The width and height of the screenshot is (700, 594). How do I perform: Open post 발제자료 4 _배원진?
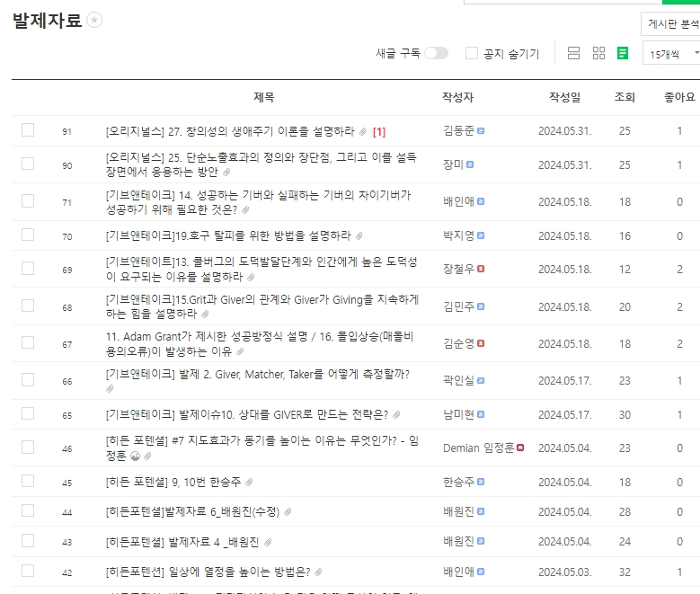[182, 542]
